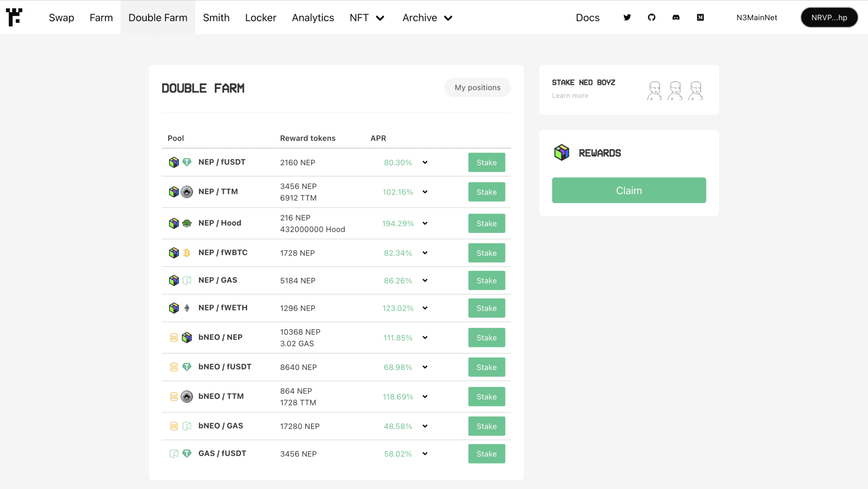
Task: Expand the NEP / TTM pool details
Action: (425, 192)
